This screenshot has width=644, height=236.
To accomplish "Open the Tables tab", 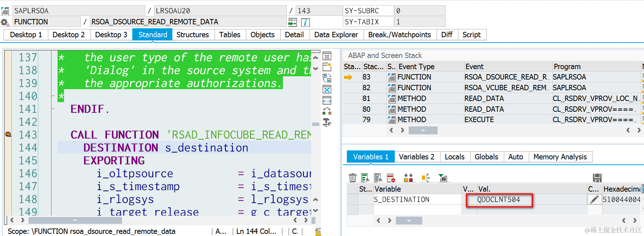I will (x=230, y=35).
